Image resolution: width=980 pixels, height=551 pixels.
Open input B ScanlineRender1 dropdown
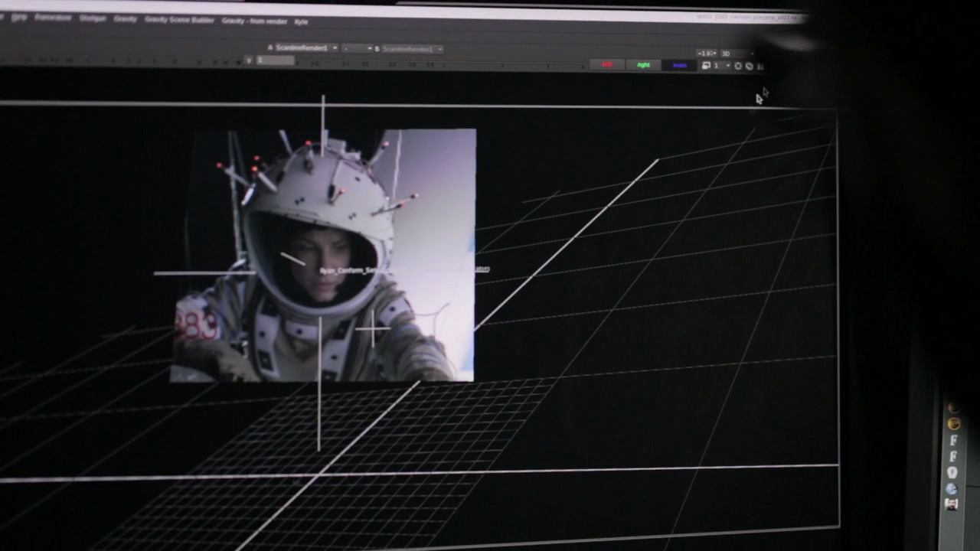(x=413, y=50)
